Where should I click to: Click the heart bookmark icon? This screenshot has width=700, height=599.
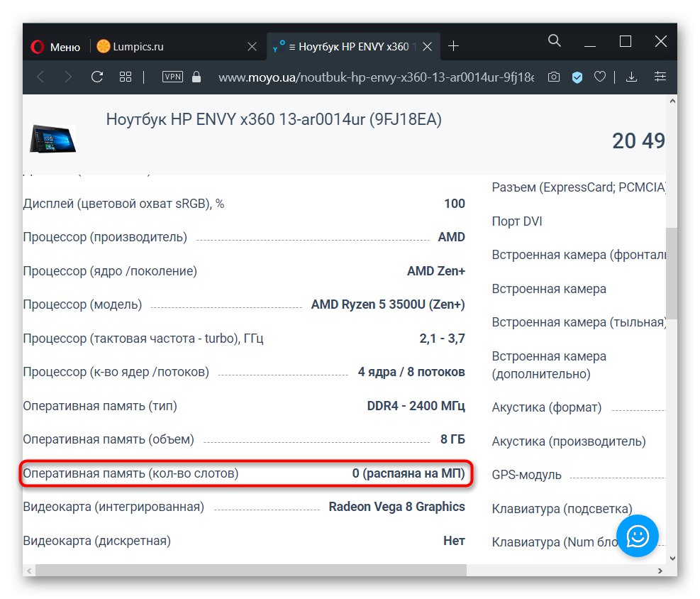[x=600, y=77]
